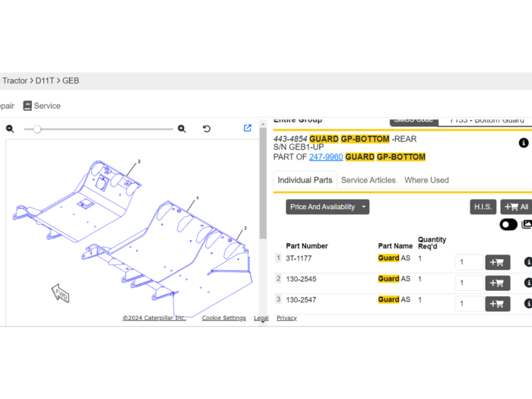Select the Tractor breadcrumb
The width and height of the screenshot is (532, 399).
15,81
